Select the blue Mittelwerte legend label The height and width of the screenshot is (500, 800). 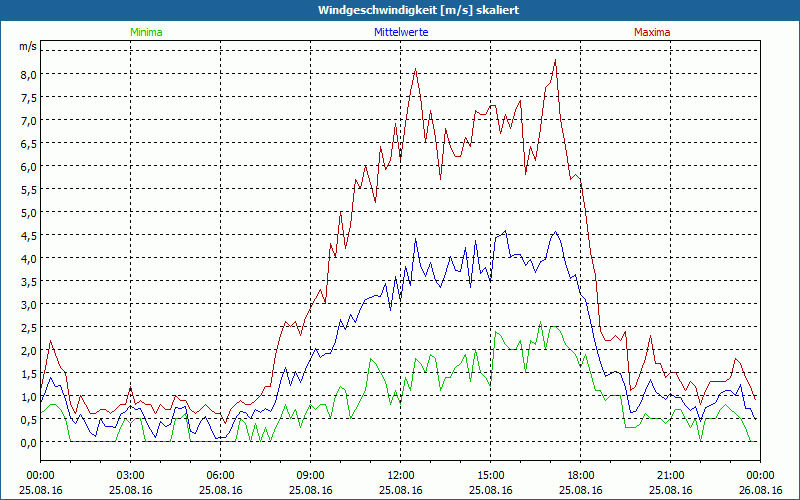[x=400, y=32]
